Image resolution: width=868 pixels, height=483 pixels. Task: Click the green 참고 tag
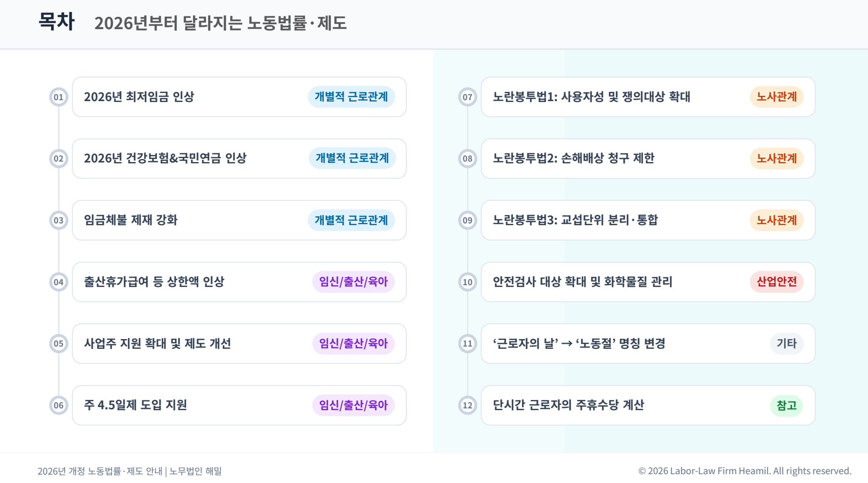tap(787, 405)
